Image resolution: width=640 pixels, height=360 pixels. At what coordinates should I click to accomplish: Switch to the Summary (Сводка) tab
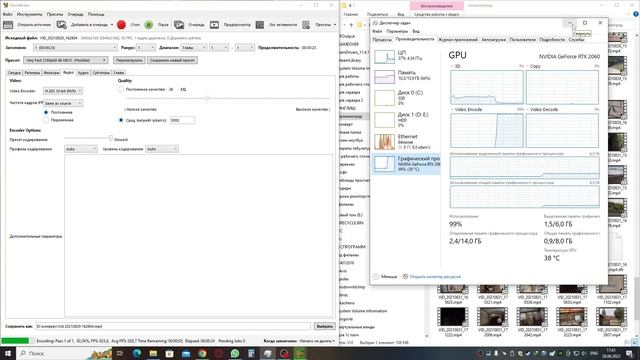click(x=14, y=73)
